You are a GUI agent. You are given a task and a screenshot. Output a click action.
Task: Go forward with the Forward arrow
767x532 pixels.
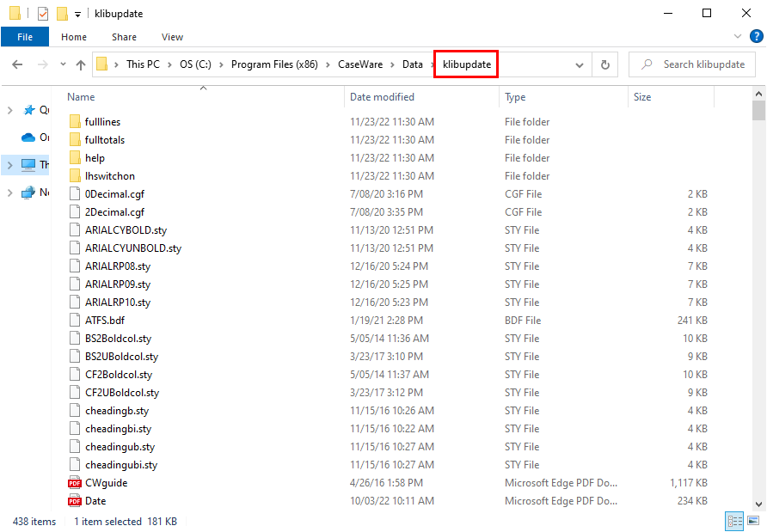click(43, 64)
